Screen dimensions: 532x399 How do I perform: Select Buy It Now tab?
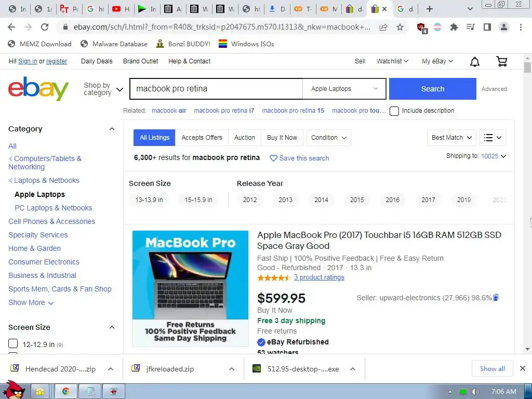coord(282,138)
